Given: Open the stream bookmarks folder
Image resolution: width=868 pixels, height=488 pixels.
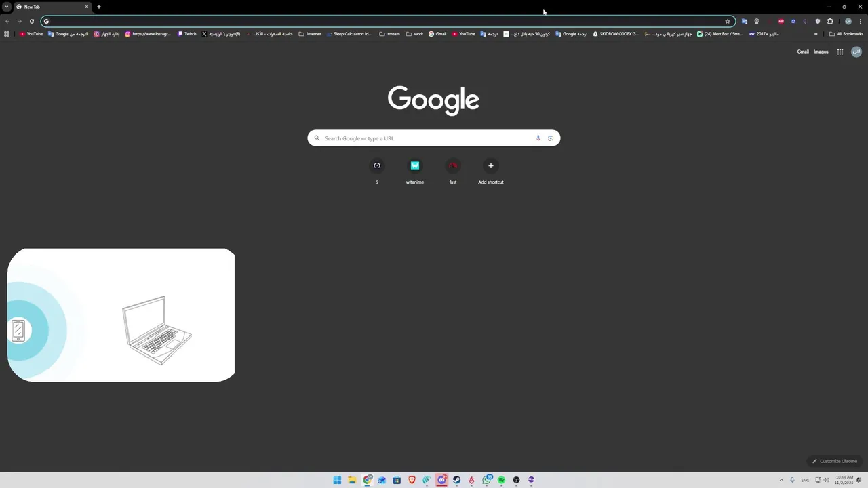Looking at the screenshot, I should point(389,33).
